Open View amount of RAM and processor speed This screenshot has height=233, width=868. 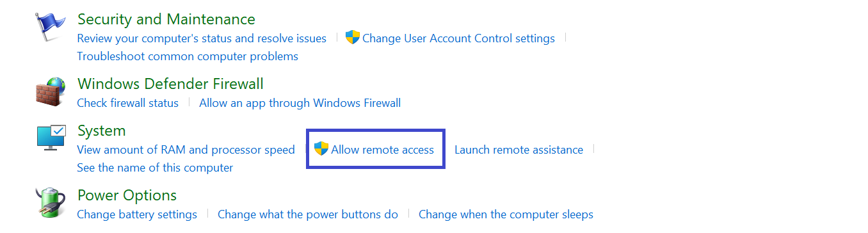point(186,150)
